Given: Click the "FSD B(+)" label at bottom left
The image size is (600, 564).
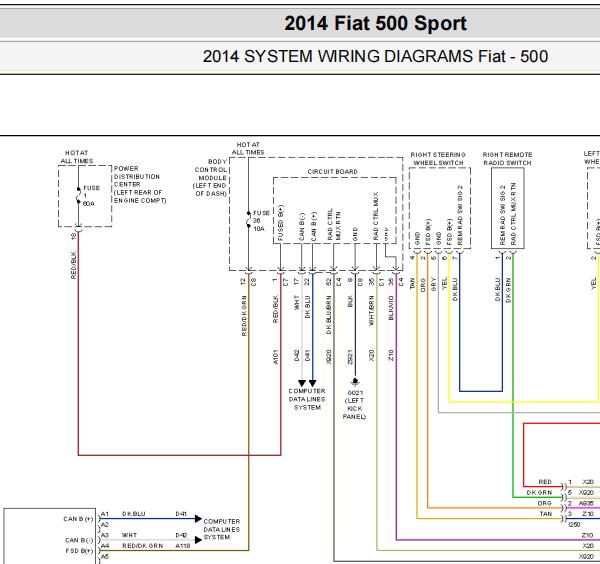Looking at the screenshot, I should pyautogui.click(x=79, y=551).
